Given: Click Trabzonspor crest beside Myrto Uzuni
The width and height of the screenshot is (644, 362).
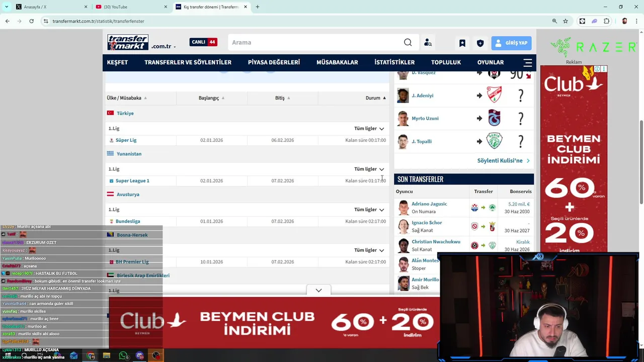Looking at the screenshot, I should click(495, 118).
